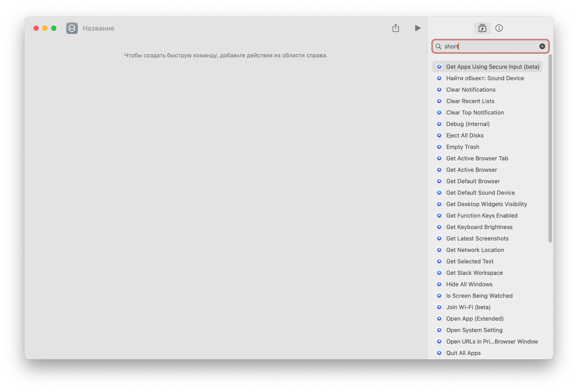Choose the Clear Notifications action
The height and width of the screenshot is (392, 578).
470,90
